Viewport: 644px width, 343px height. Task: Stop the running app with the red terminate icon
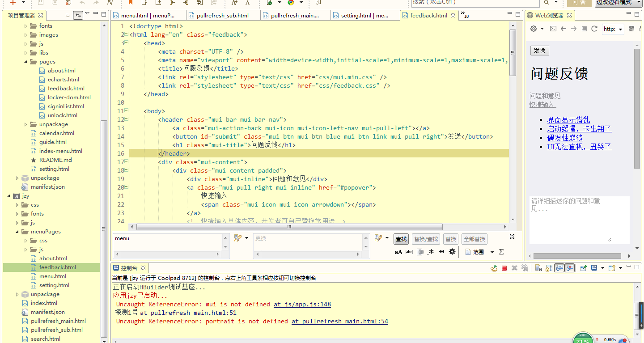pos(504,268)
